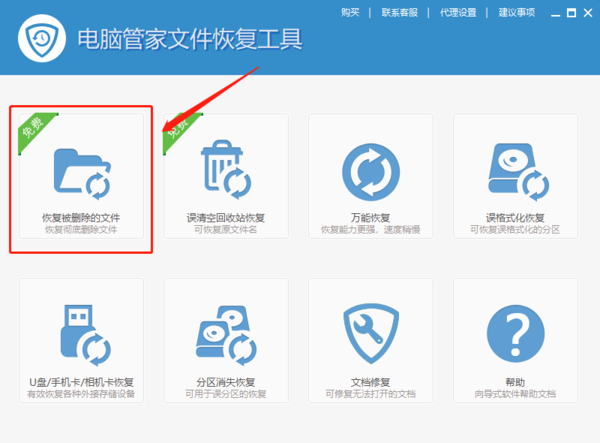Viewport: 600px width, 443px height.
Task: Click the 帮助 label text
Action: (515, 382)
